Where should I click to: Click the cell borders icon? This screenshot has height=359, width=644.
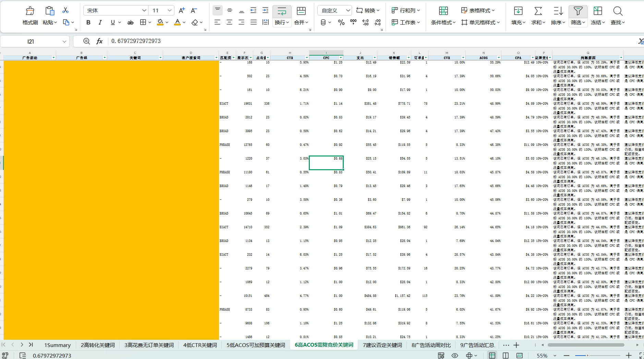point(143,22)
